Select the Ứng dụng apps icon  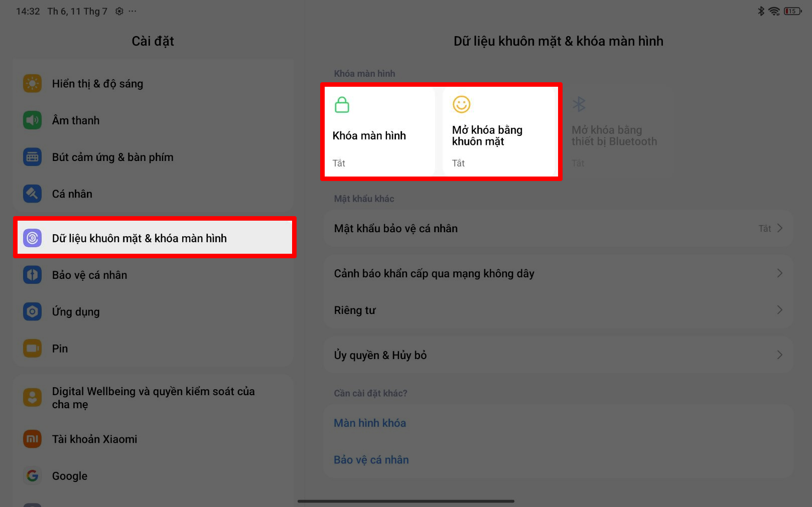32,311
